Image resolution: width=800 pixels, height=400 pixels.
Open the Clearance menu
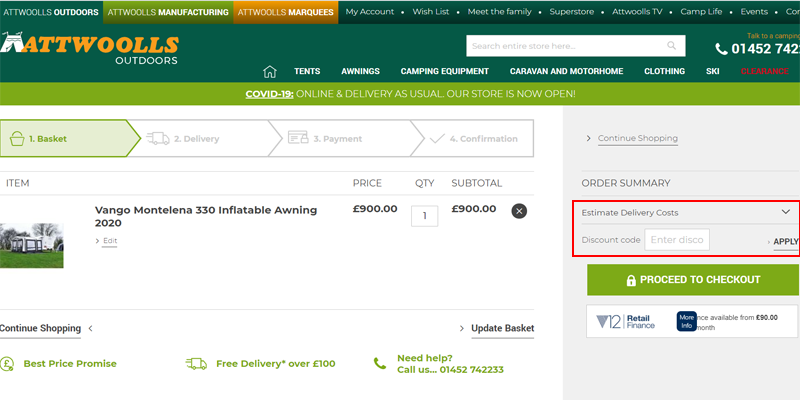[765, 71]
